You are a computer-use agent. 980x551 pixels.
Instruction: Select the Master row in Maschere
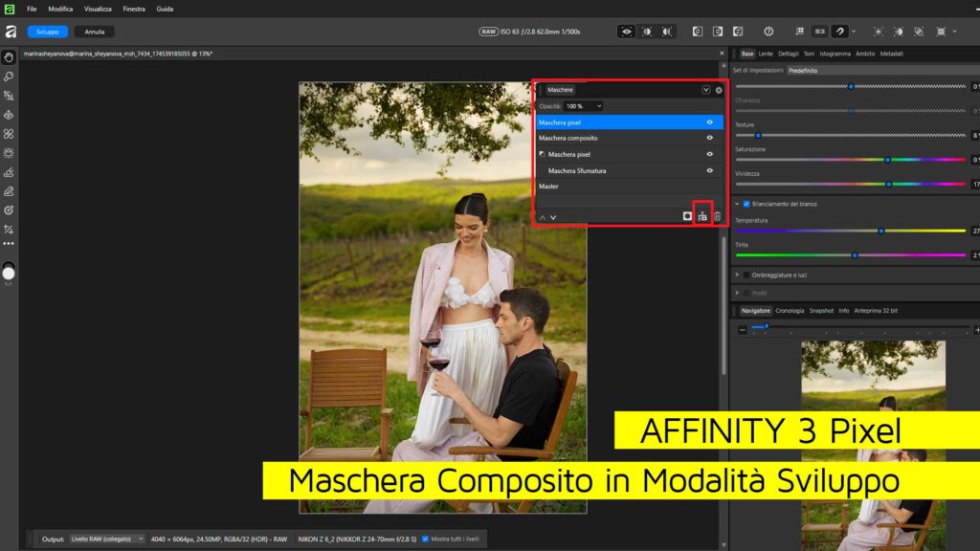click(630, 187)
